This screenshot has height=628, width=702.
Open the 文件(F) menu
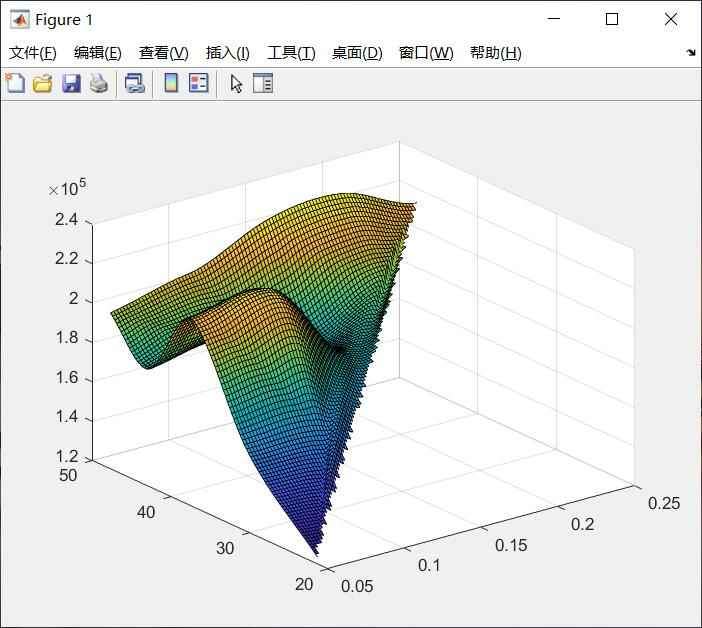pyautogui.click(x=33, y=53)
